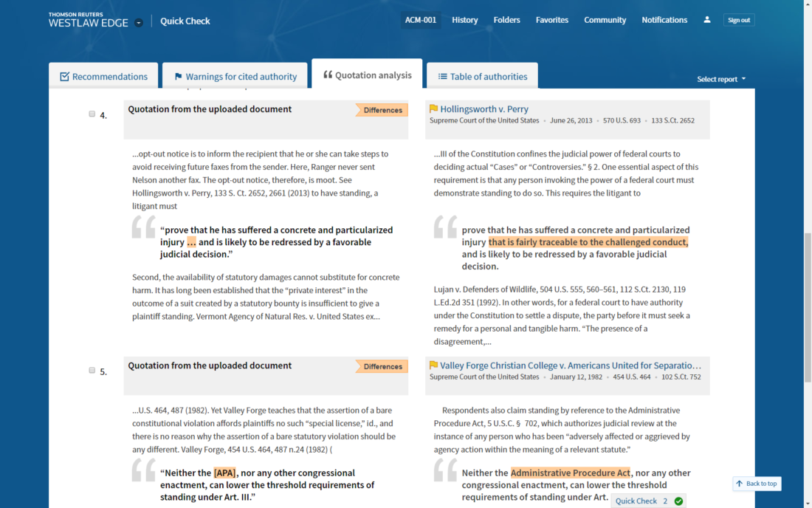The height and width of the screenshot is (508, 812).
Task: Click the highlighted ellipsis in quotation 4
Action: [x=192, y=242]
